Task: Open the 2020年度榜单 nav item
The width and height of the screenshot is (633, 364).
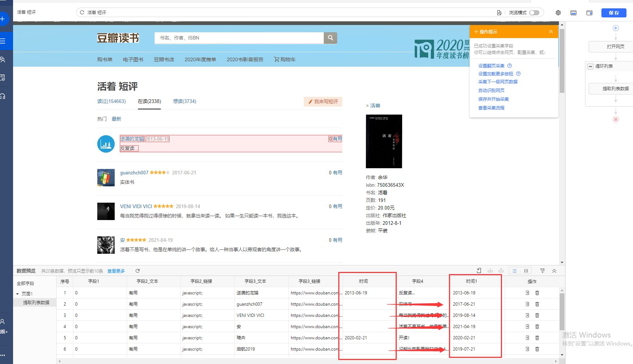Action: 200,59
